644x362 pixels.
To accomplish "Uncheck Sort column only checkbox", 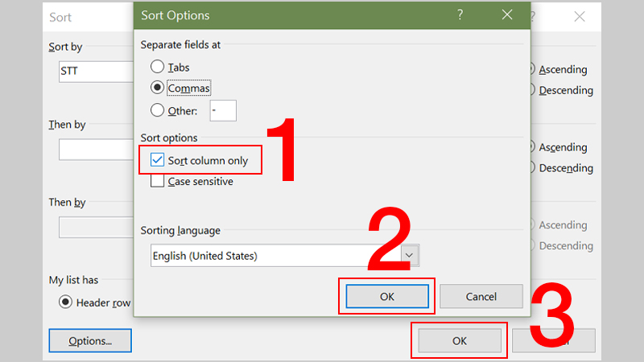I will (157, 160).
